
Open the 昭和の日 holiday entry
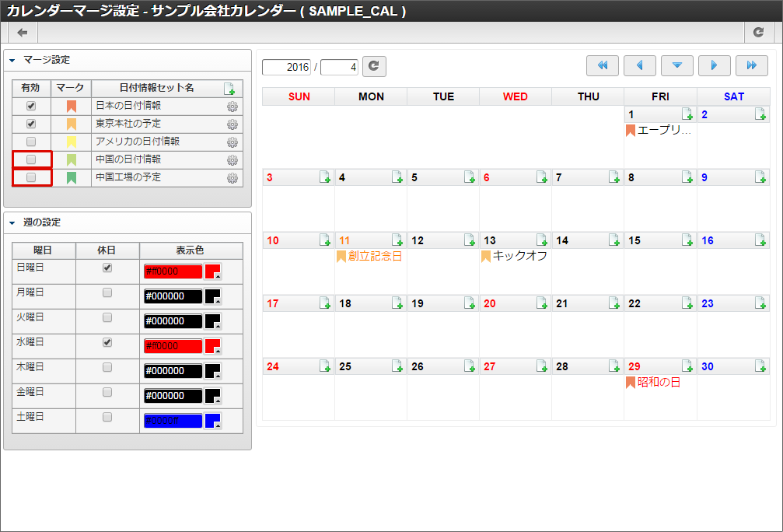coord(658,382)
